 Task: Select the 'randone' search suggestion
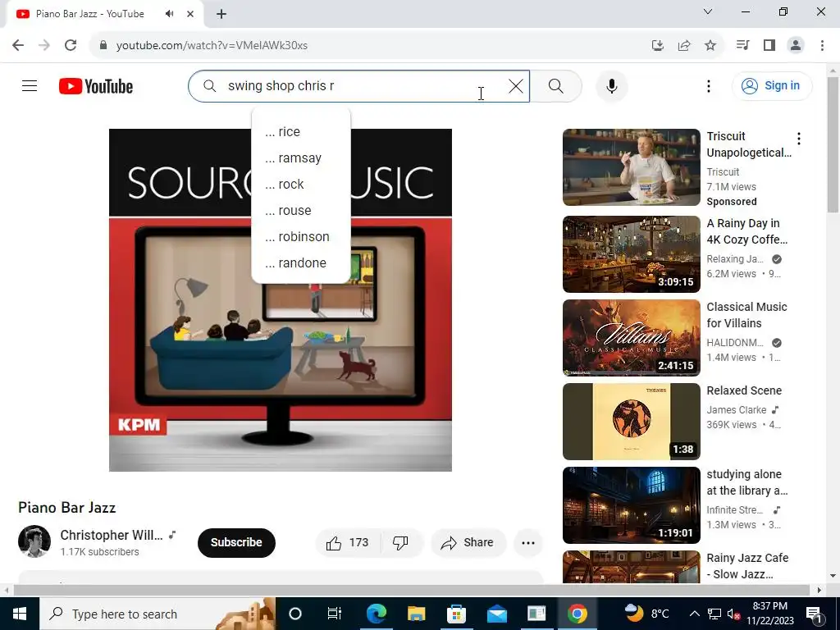coord(301,262)
